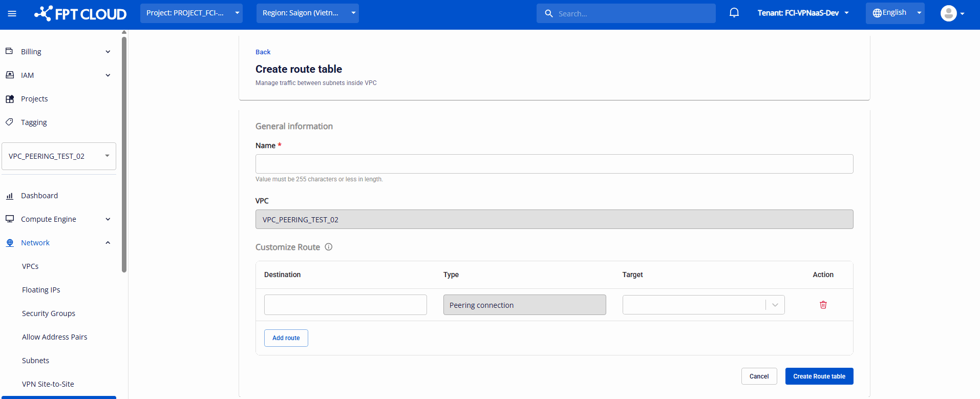Open the Projects menu item
Image resolution: width=980 pixels, height=399 pixels.
34,99
